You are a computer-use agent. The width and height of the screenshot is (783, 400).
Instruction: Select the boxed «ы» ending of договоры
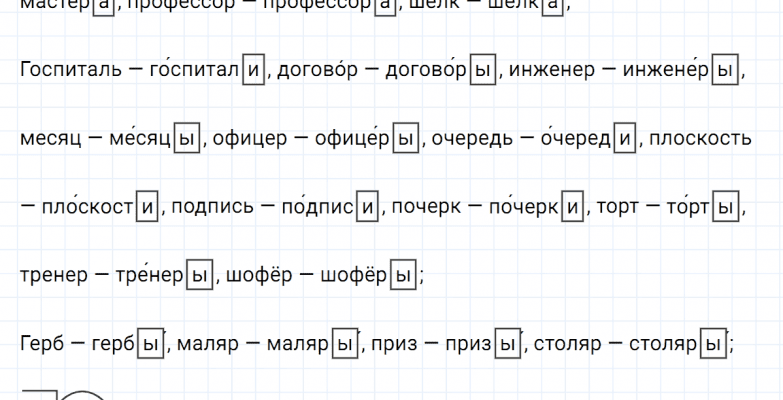[x=482, y=71]
